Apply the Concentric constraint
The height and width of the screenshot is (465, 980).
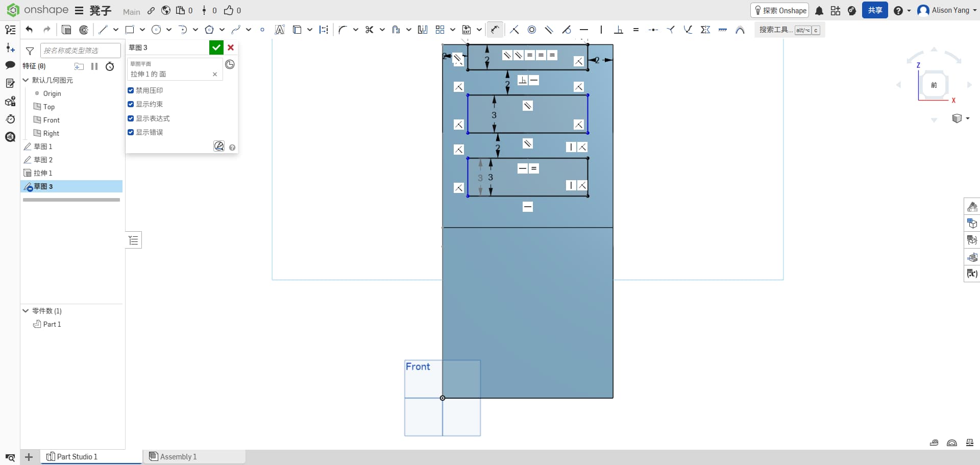pos(532,30)
